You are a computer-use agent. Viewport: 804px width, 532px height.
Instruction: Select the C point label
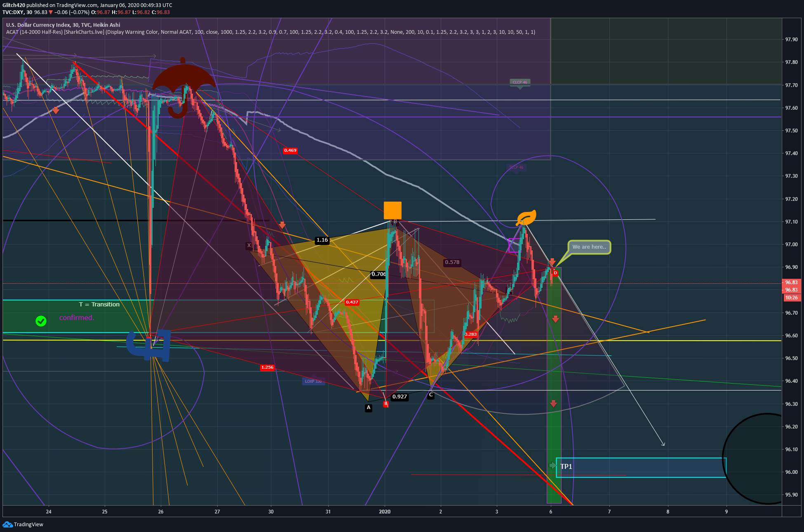point(431,395)
